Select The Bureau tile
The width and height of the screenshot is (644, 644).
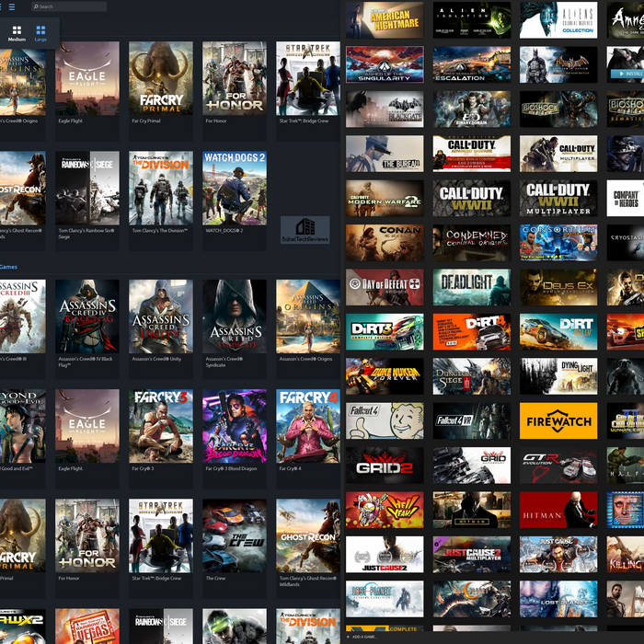click(385, 154)
